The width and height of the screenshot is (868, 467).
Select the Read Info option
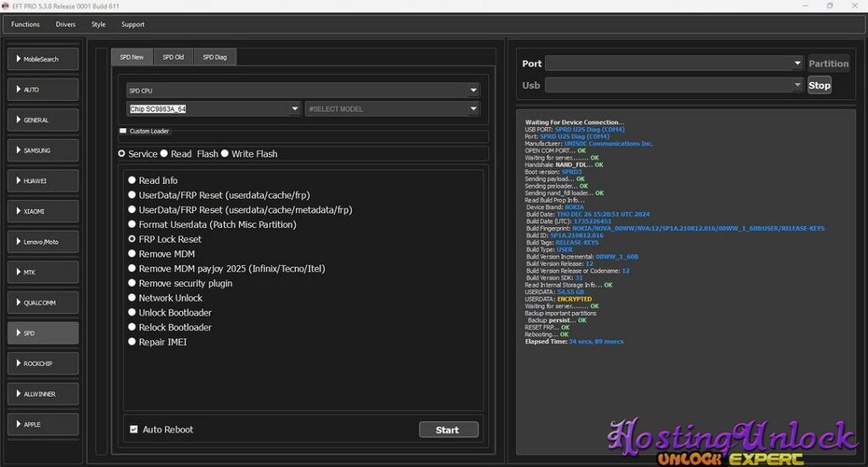(132, 180)
